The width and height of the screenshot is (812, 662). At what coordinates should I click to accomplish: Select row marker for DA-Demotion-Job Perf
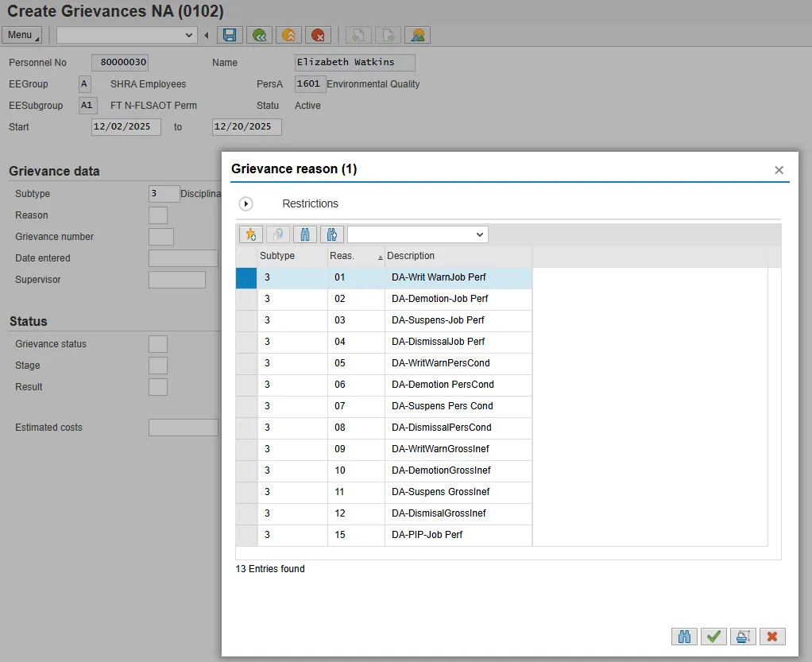coord(246,299)
